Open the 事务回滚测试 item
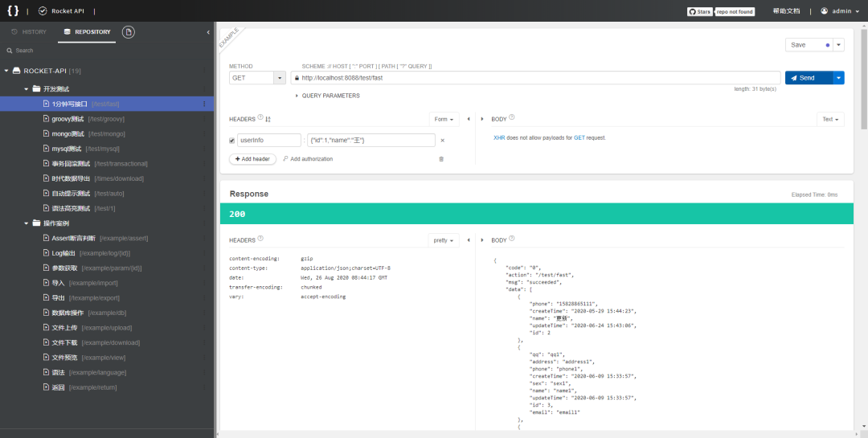This screenshot has height=438, width=868. 107,164
